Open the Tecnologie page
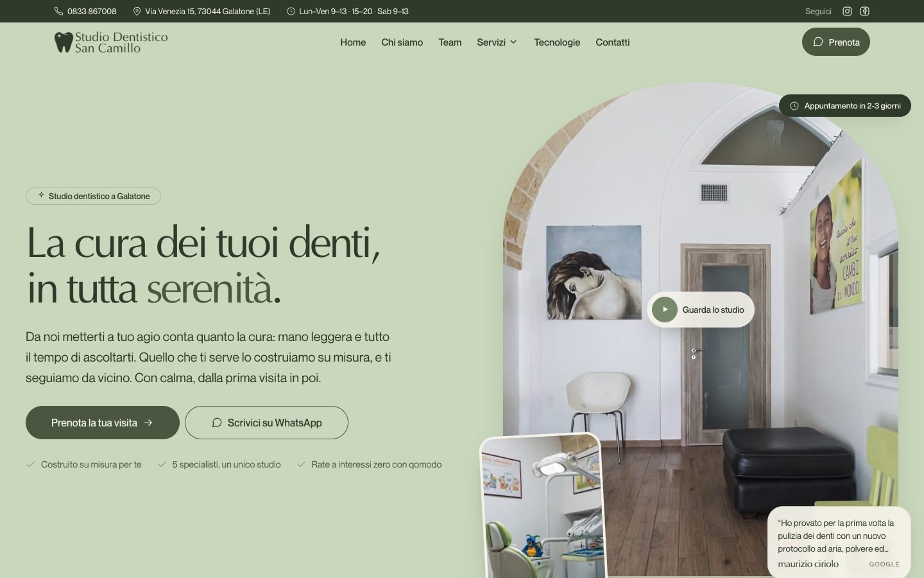 click(x=557, y=42)
